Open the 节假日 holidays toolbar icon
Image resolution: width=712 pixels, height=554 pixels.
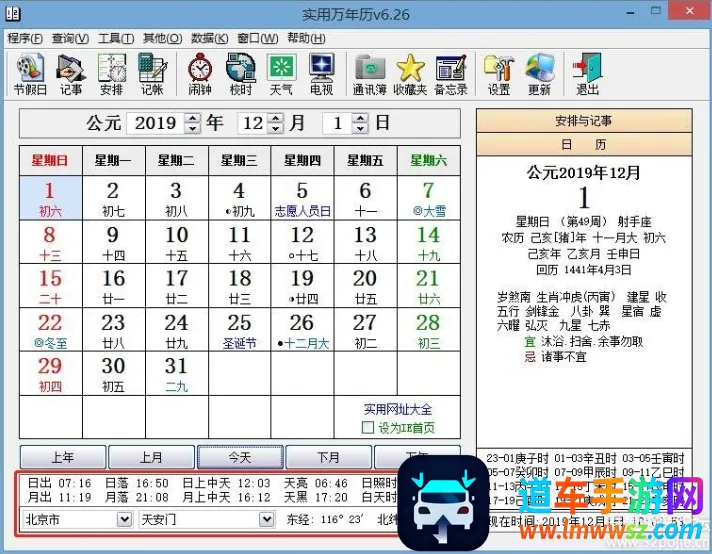(x=29, y=74)
